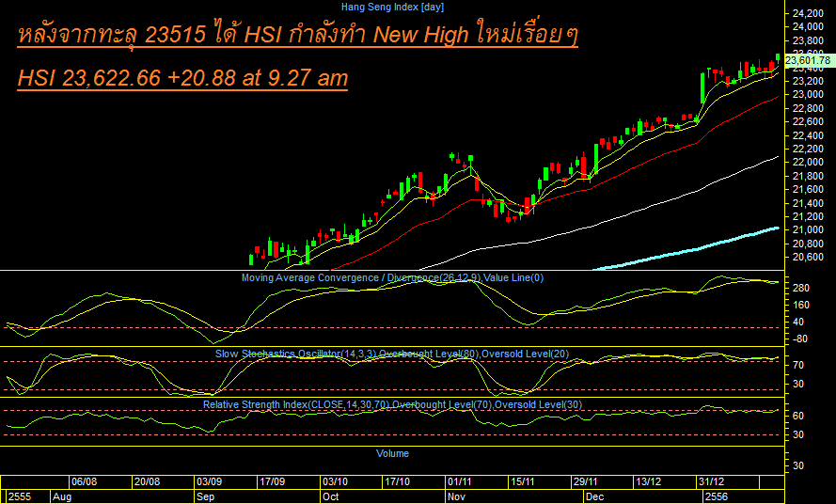The width and height of the screenshot is (836, 504).
Task: Click the 24,200 price axis value
Action: 809,13
